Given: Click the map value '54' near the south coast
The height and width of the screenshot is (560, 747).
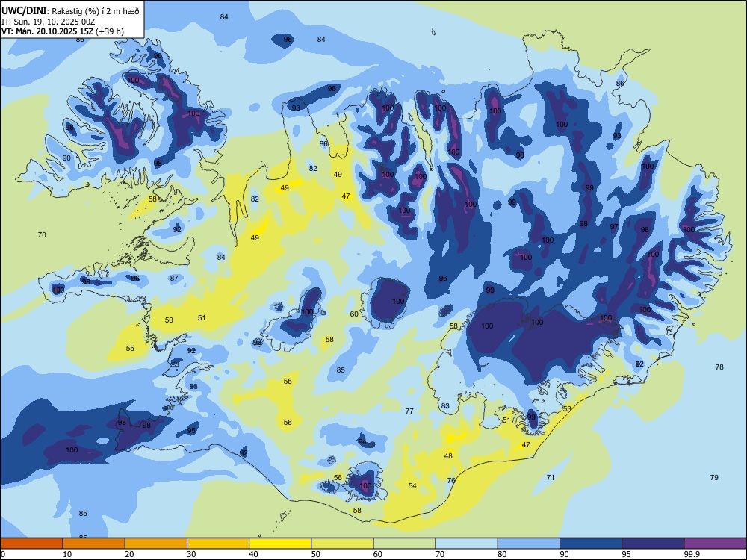Looking at the screenshot, I should tap(412, 486).
